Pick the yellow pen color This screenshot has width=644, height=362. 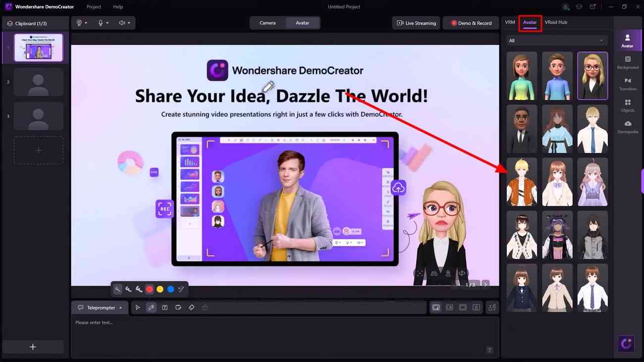[x=160, y=289]
